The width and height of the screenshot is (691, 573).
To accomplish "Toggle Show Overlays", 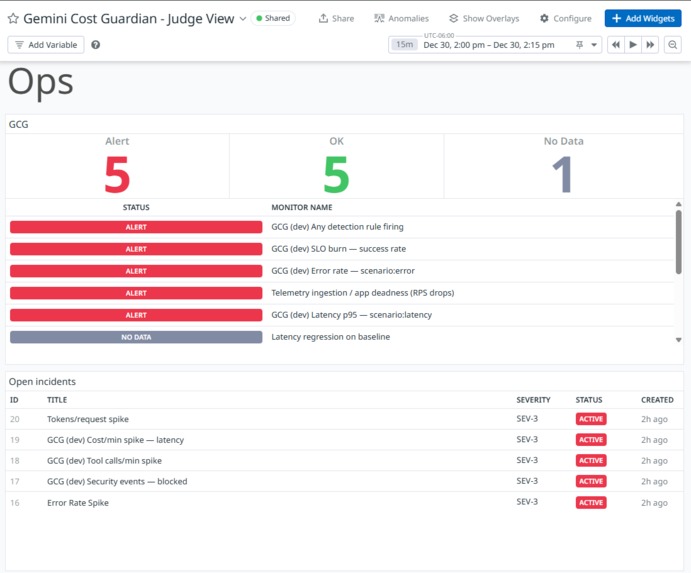I will click(x=484, y=19).
